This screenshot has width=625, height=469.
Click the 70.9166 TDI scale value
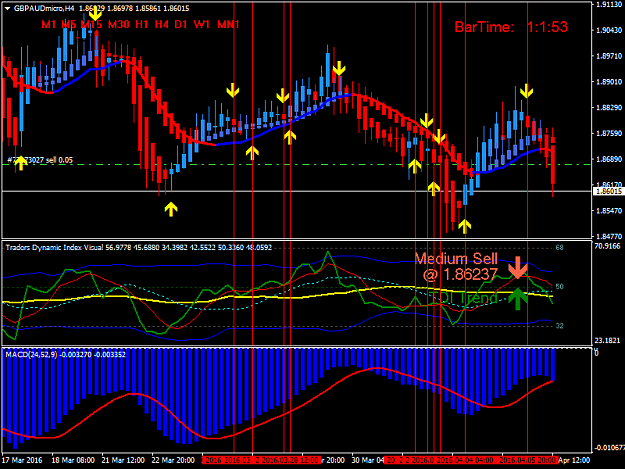click(607, 246)
